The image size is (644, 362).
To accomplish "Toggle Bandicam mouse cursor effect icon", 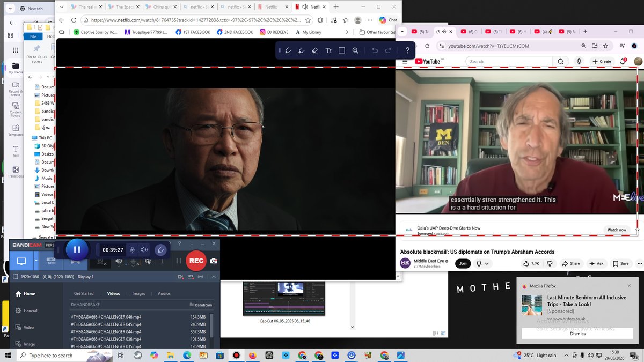I will pyautogui.click(x=148, y=262).
